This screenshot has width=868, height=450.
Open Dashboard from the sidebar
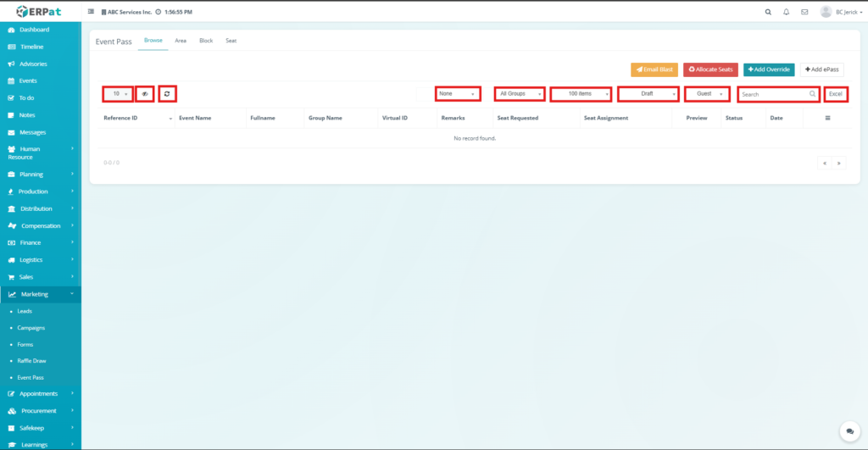34,30
